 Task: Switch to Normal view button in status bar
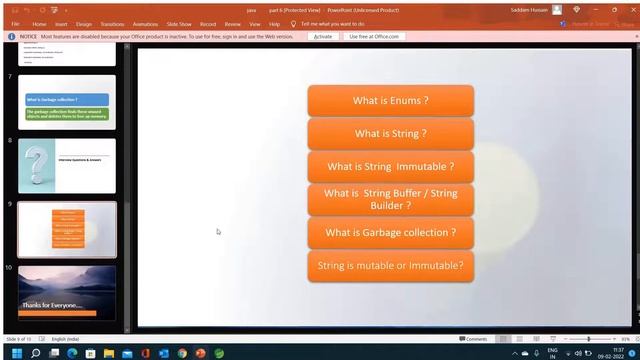tap(503, 339)
